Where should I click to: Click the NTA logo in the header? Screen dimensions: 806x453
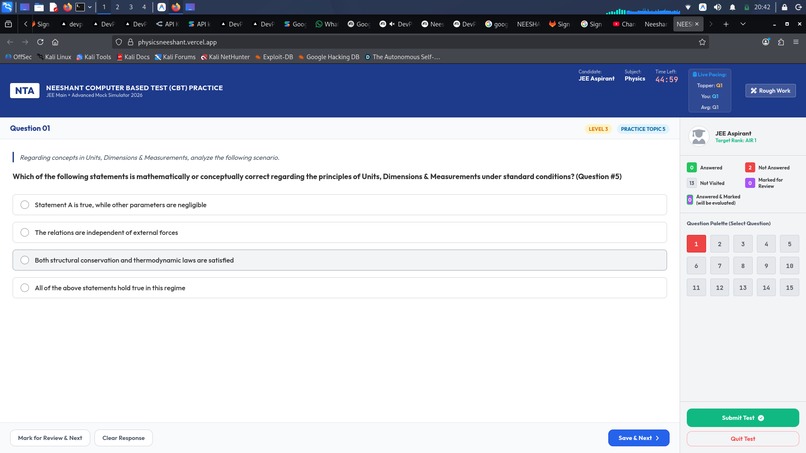click(x=24, y=91)
